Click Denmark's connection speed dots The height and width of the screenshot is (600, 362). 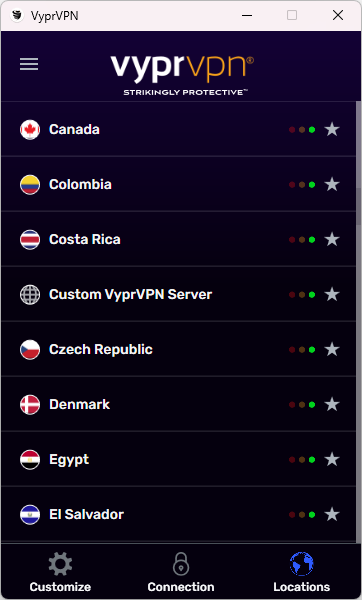pyautogui.click(x=302, y=404)
